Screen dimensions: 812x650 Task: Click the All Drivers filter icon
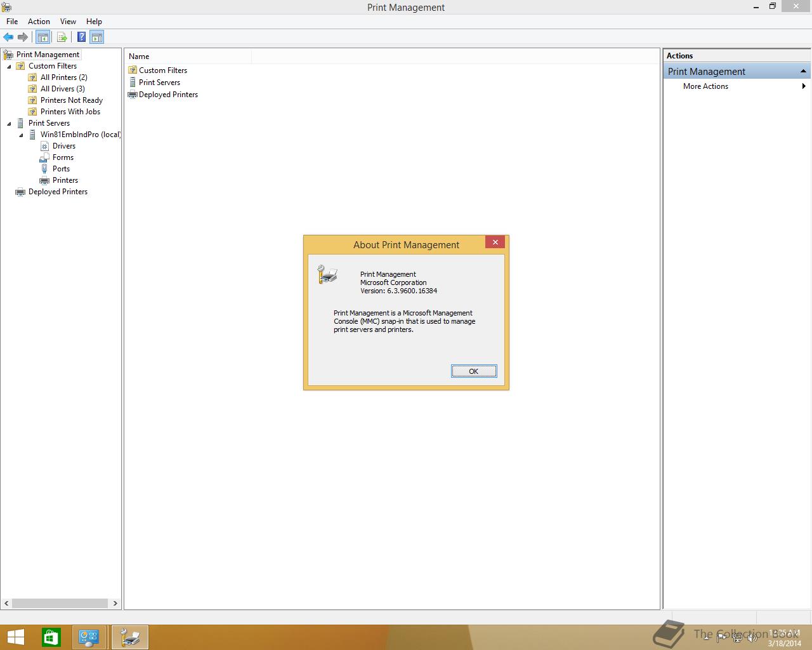(x=32, y=89)
